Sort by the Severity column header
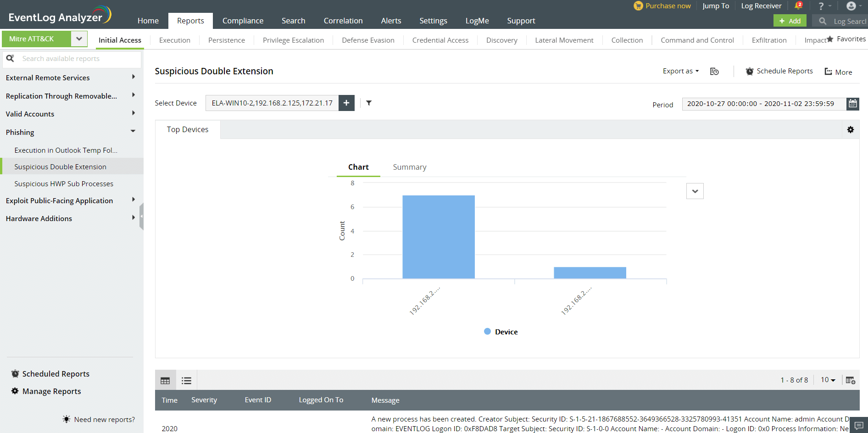The height and width of the screenshot is (433, 868). coord(204,400)
